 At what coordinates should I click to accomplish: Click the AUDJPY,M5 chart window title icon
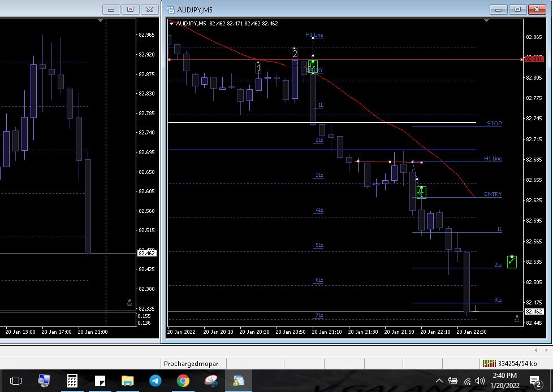171,10
